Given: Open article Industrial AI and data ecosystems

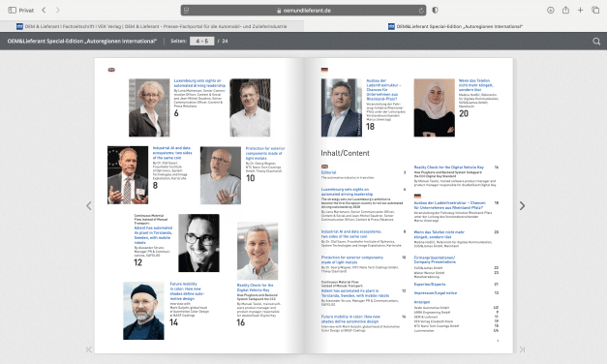Looking at the screenshot, I should coord(172,153).
